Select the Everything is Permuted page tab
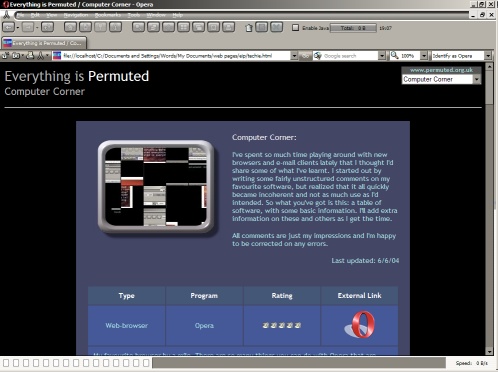498x372 pixels. coord(44,43)
